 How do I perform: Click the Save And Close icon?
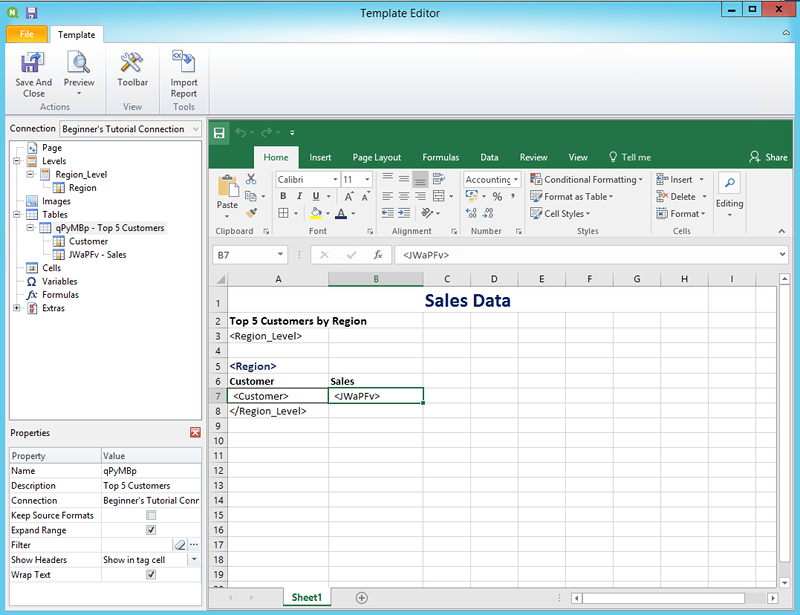pyautogui.click(x=33, y=64)
